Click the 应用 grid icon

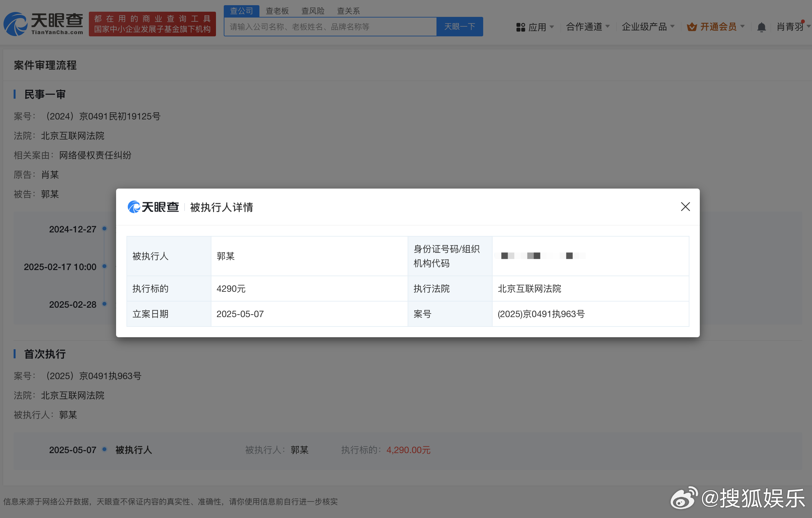pos(520,27)
